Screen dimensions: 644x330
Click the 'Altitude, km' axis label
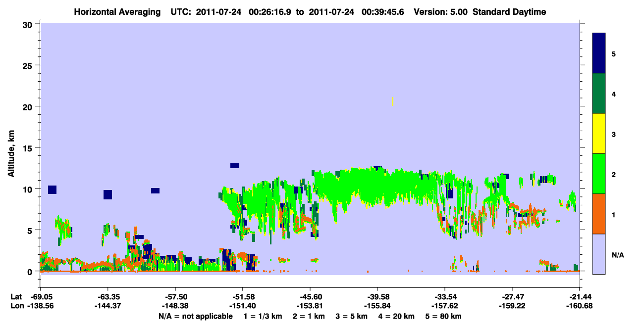pyautogui.click(x=11, y=154)
